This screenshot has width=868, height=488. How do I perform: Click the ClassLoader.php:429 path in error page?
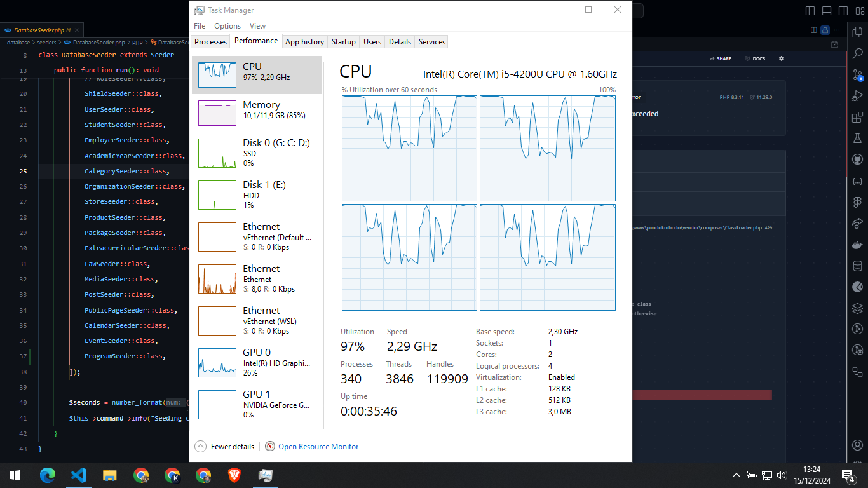pyautogui.click(x=701, y=227)
